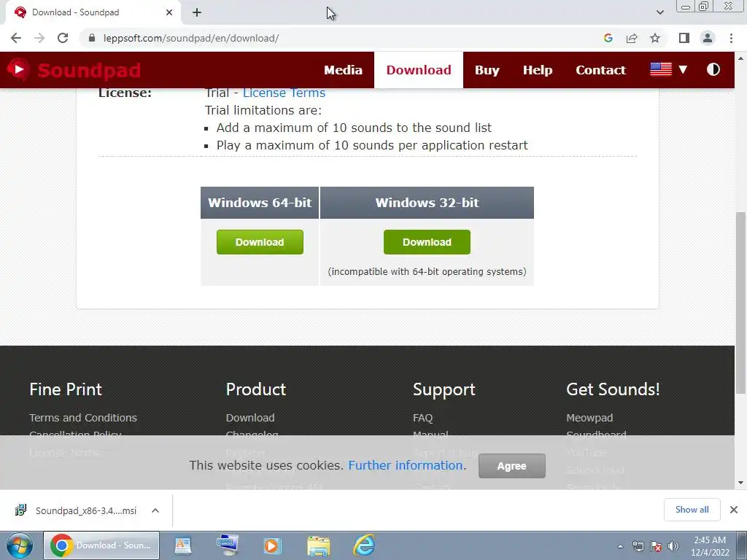Viewport: 747px width, 560px height.
Task: Close the Download - Soundpad tab
Action: click(169, 13)
